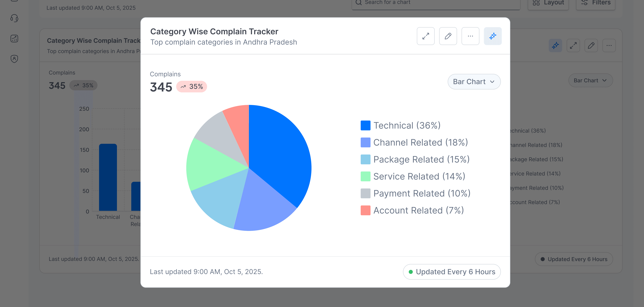Viewport: 644px width, 307px height.
Task: Click the background card's sparkle icon
Action: click(x=555, y=45)
